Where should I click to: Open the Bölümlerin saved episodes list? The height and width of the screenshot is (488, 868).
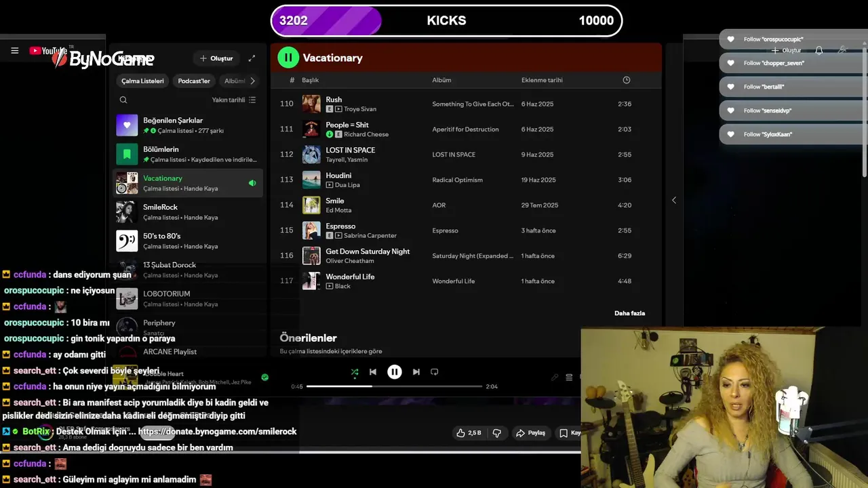click(x=187, y=154)
